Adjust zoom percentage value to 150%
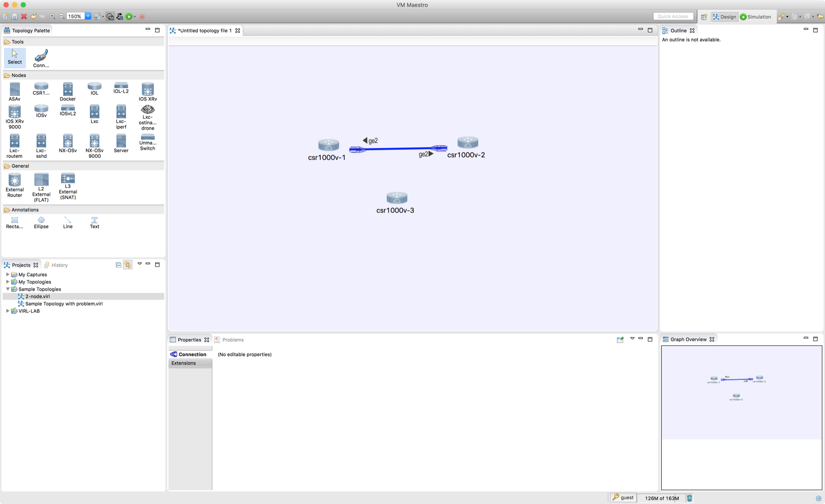 tap(75, 16)
